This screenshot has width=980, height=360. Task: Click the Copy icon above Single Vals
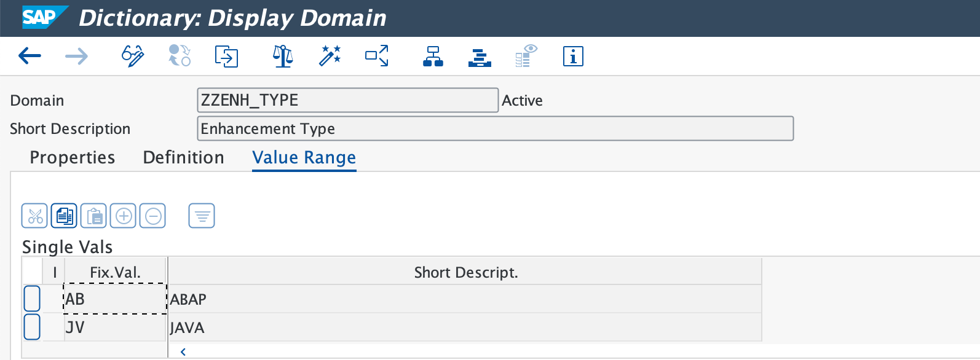pyautogui.click(x=64, y=216)
